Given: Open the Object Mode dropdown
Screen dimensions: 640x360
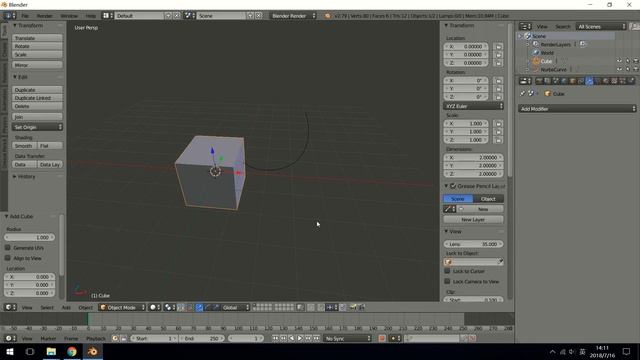Looking at the screenshot, I should pyautogui.click(x=122, y=307).
